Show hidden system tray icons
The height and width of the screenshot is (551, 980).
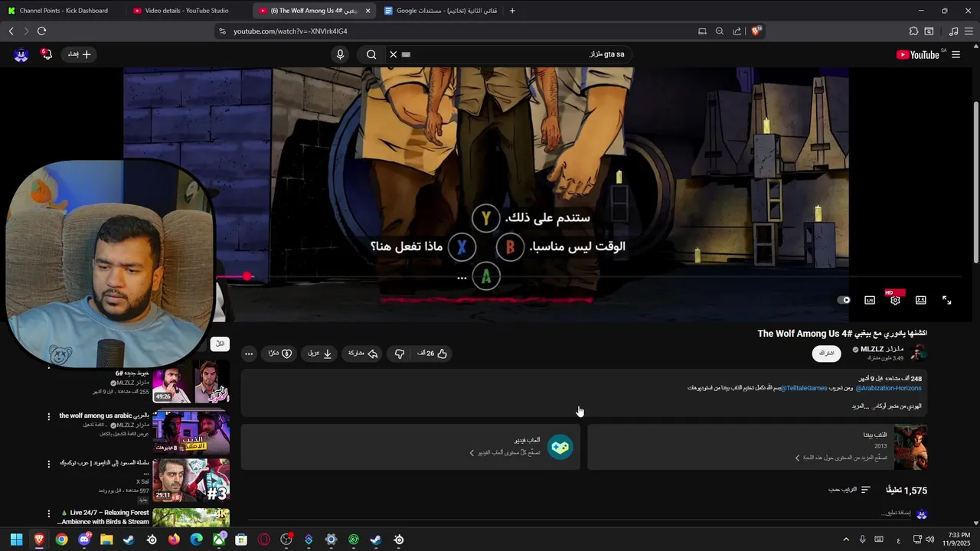846,540
